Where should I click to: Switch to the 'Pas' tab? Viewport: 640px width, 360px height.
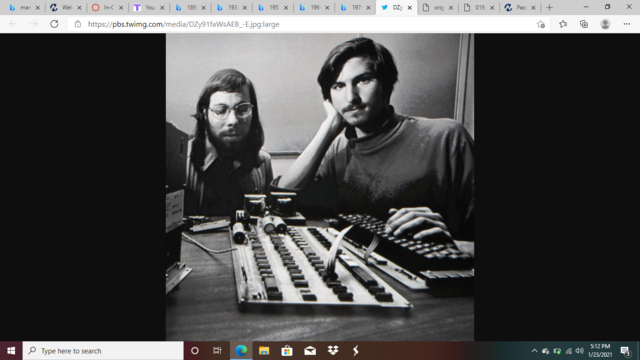pos(520,7)
